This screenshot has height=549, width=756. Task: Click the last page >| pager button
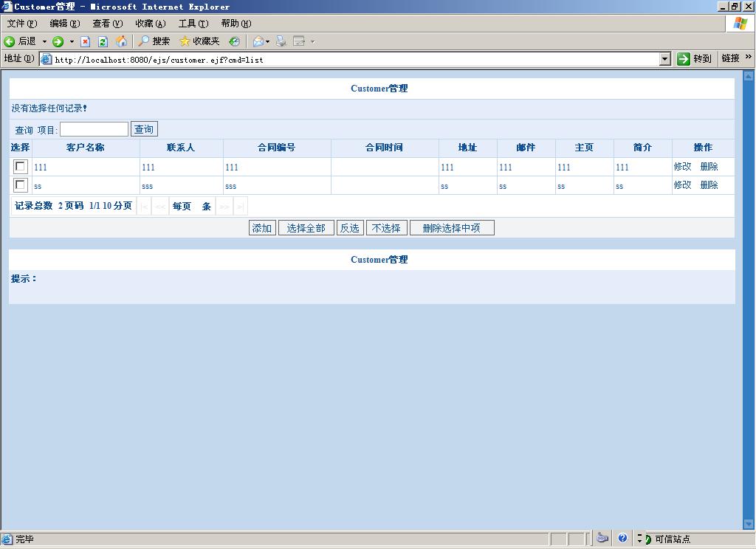[x=240, y=207]
